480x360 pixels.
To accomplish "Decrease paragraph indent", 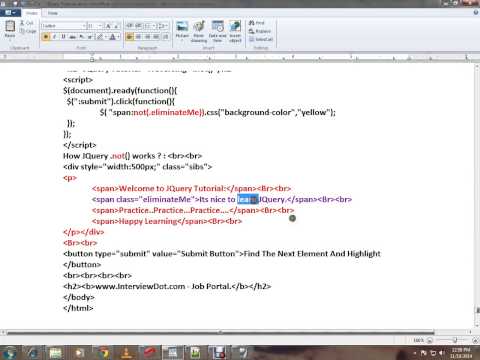I will click(x=130, y=26).
